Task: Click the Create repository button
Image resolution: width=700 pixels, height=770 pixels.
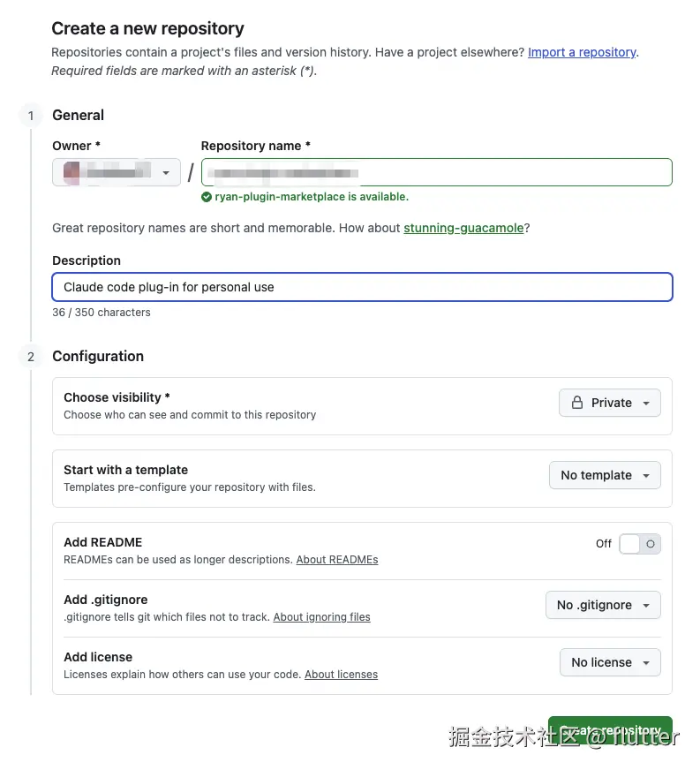Action: [610, 731]
